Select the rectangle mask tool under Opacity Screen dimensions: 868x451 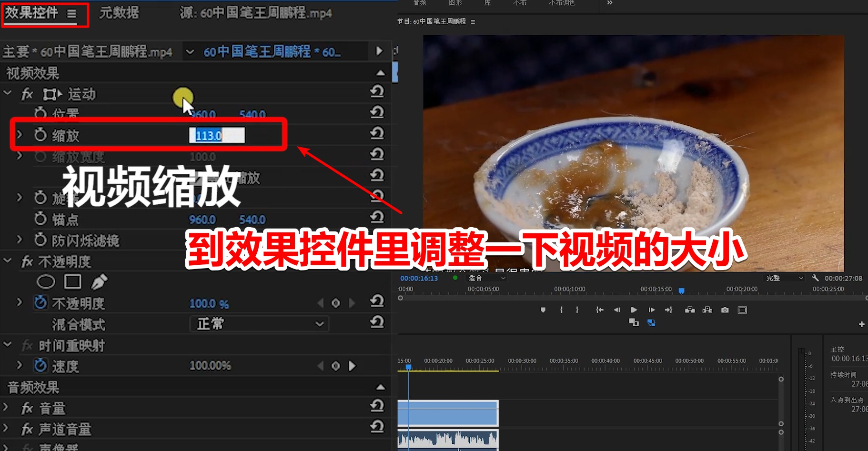point(72,282)
